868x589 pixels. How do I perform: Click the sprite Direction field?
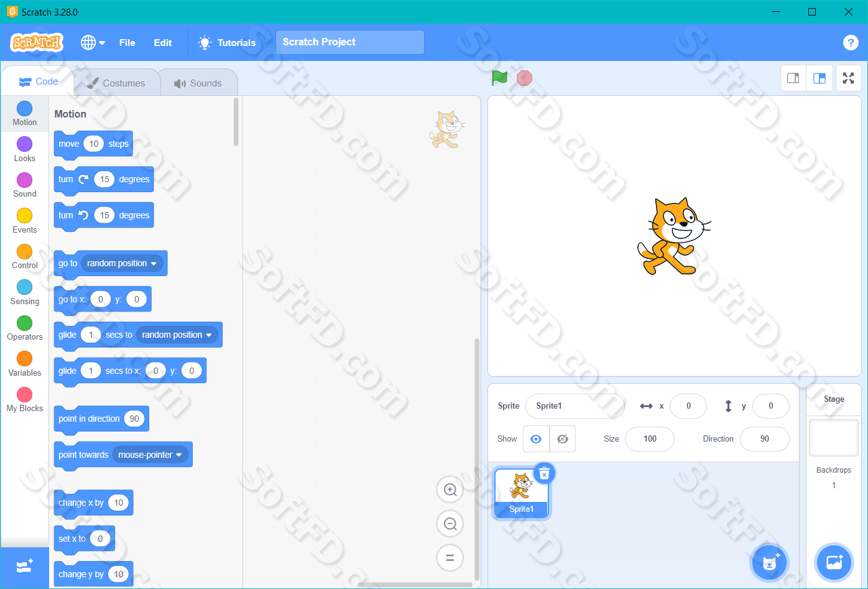[765, 438]
